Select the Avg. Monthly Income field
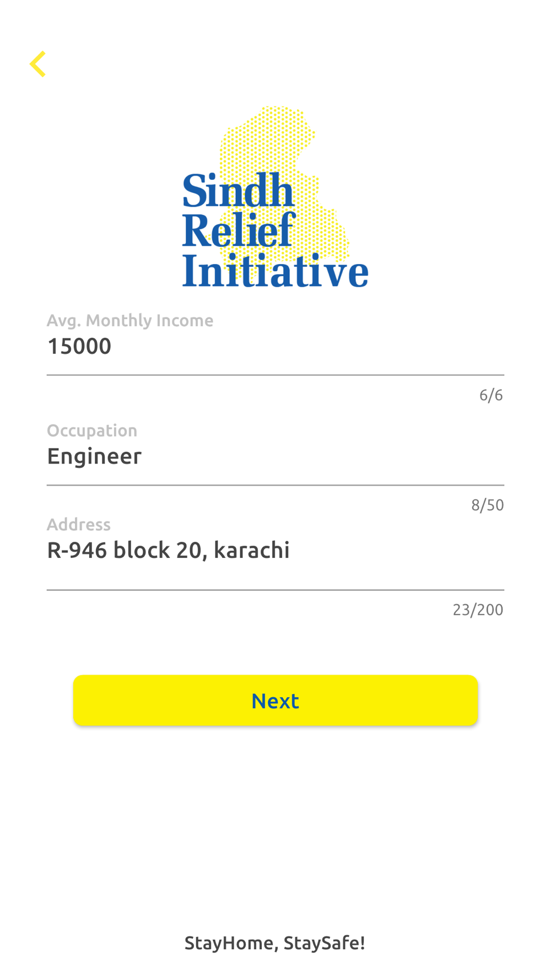This screenshot has height=980, width=551. [275, 343]
